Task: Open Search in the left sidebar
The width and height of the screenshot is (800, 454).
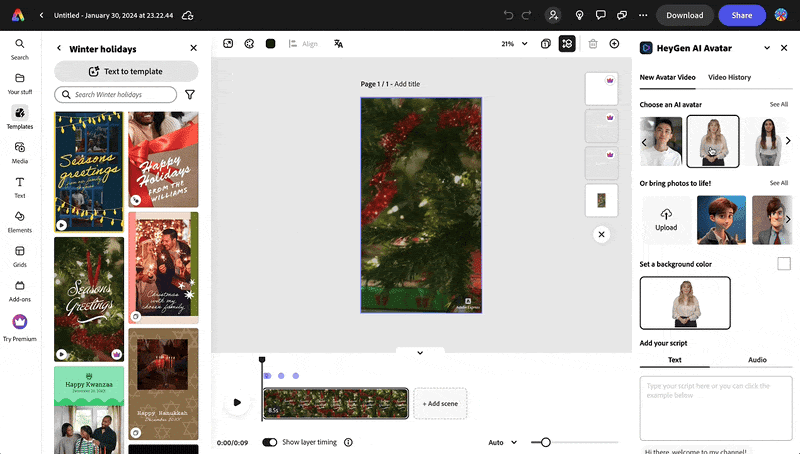Action: click(x=19, y=49)
